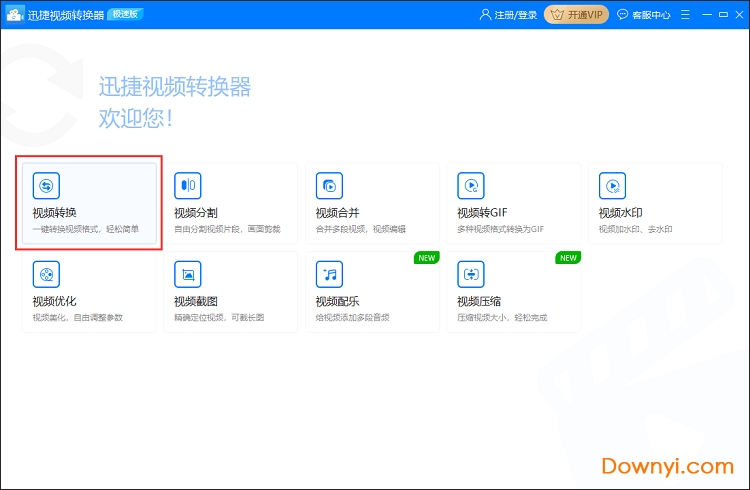Select the 视频压缩 title text
The height and width of the screenshot is (490, 750).
coord(479,301)
